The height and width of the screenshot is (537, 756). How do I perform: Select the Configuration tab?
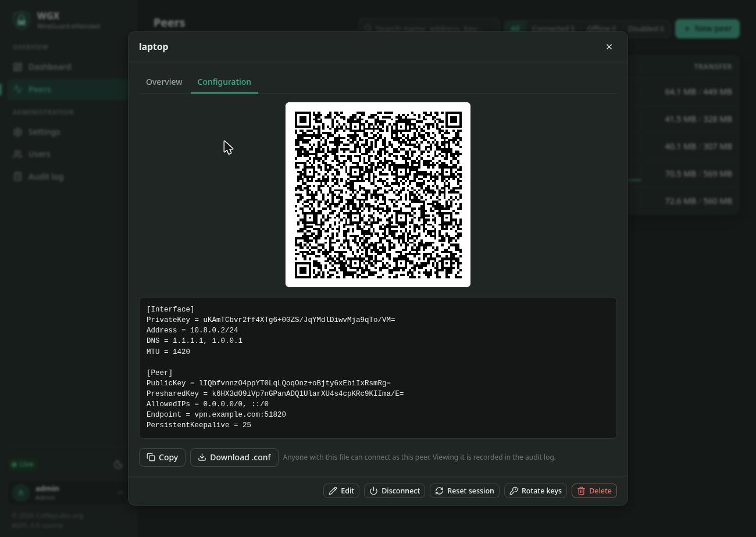[224, 82]
